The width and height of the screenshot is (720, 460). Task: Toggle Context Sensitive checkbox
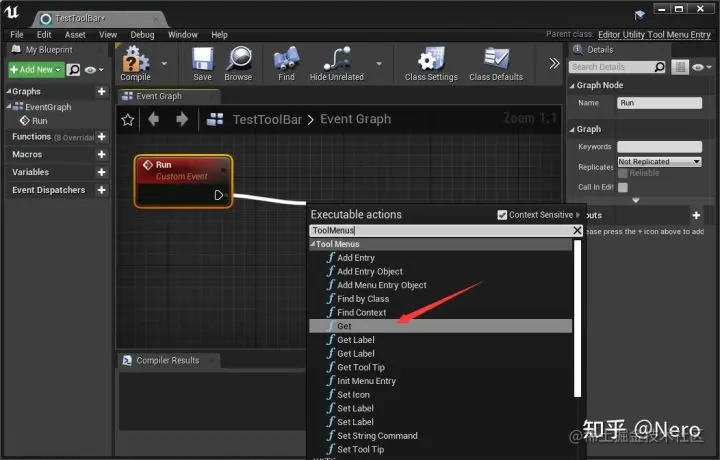502,215
